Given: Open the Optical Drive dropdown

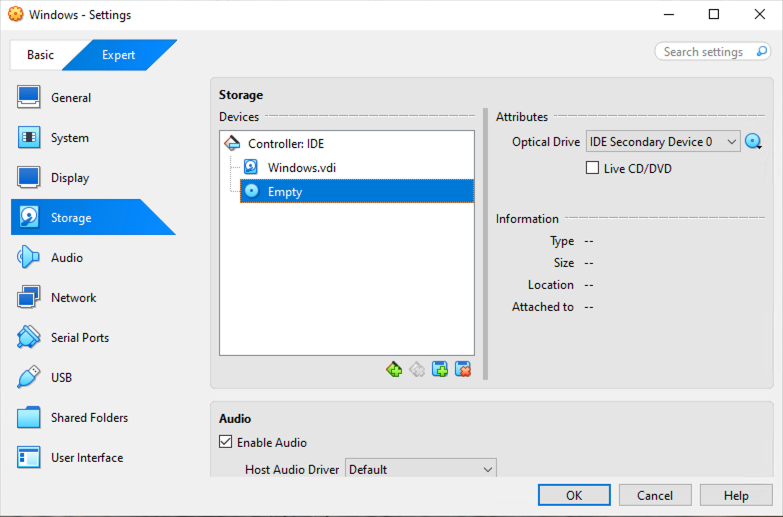Looking at the screenshot, I should coord(663,142).
